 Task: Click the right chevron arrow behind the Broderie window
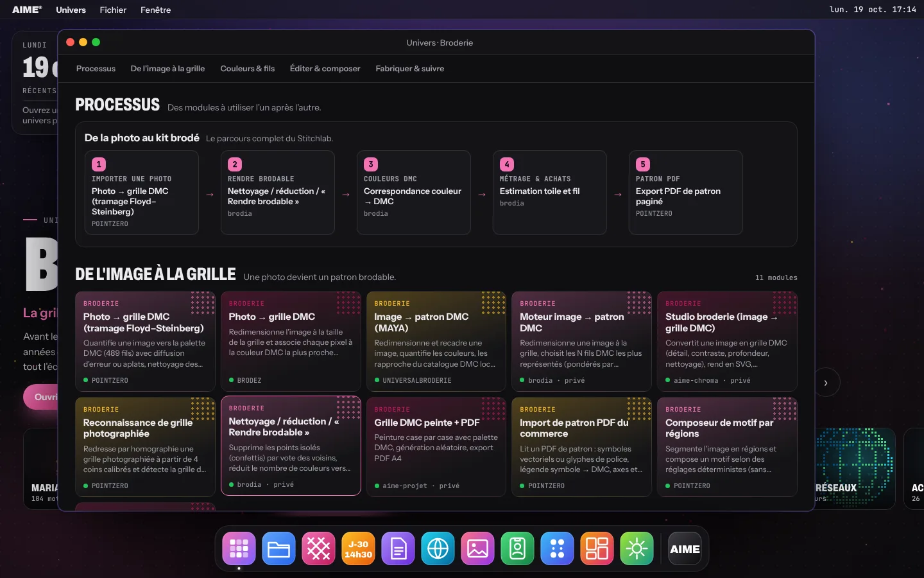tap(826, 383)
